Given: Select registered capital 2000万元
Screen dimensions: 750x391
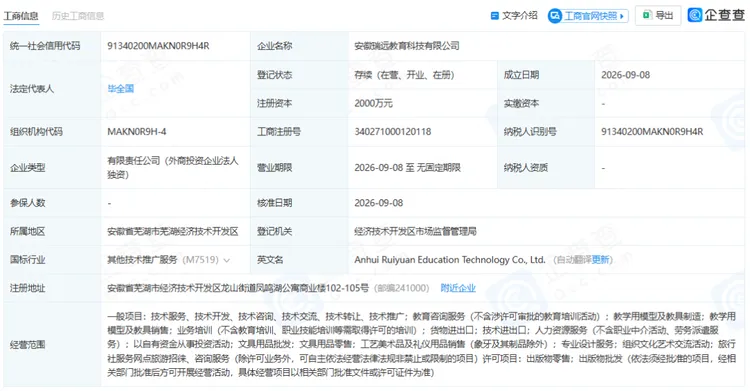Looking at the screenshot, I should [x=374, y=103].
